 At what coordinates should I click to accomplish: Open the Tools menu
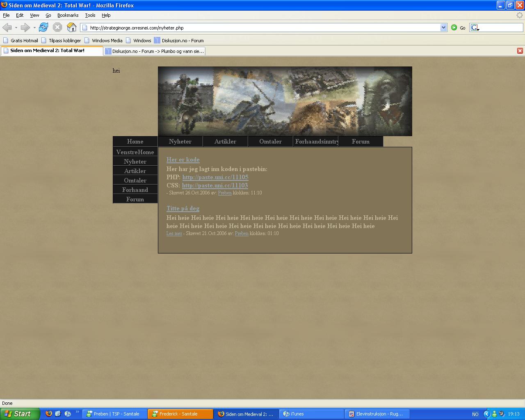pos(90,15)
